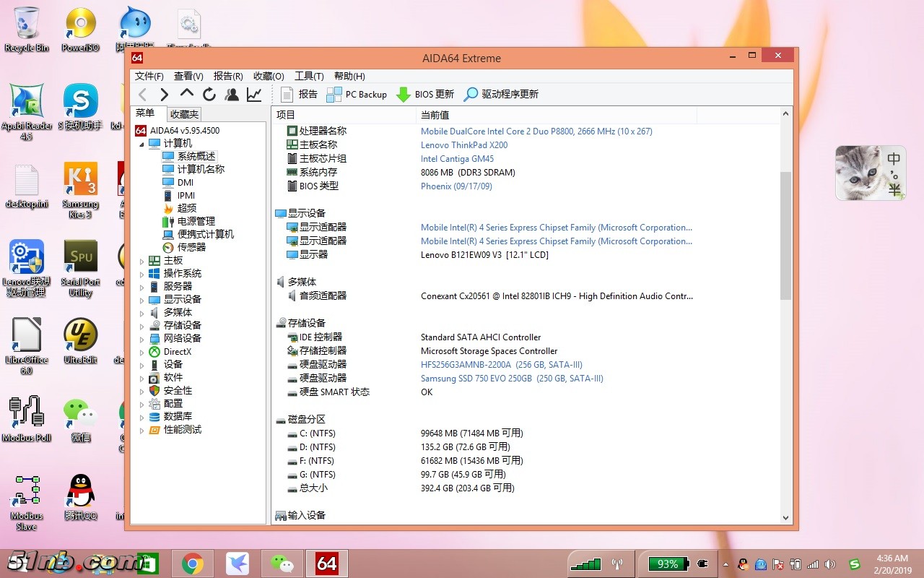Refresh the view using the refresh icon
Viewport: 924px width, 578px height.
tap(209, 95)
